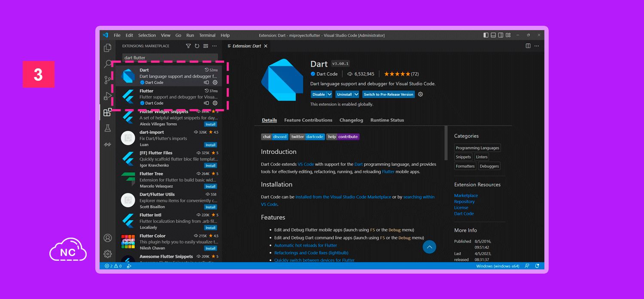Click sync-ignored icon on the Dart row
The width and height of the screenshot is (644, 299).
tap(207, 82)
